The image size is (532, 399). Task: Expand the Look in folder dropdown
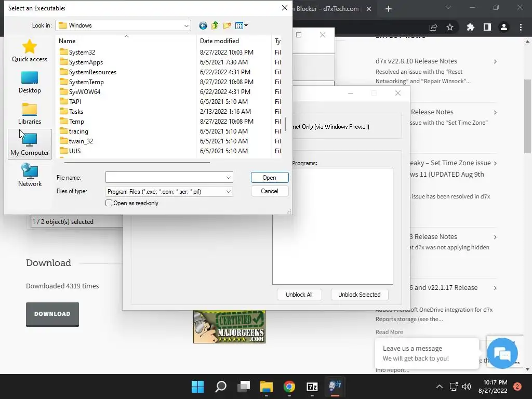(x=187, y=25)
